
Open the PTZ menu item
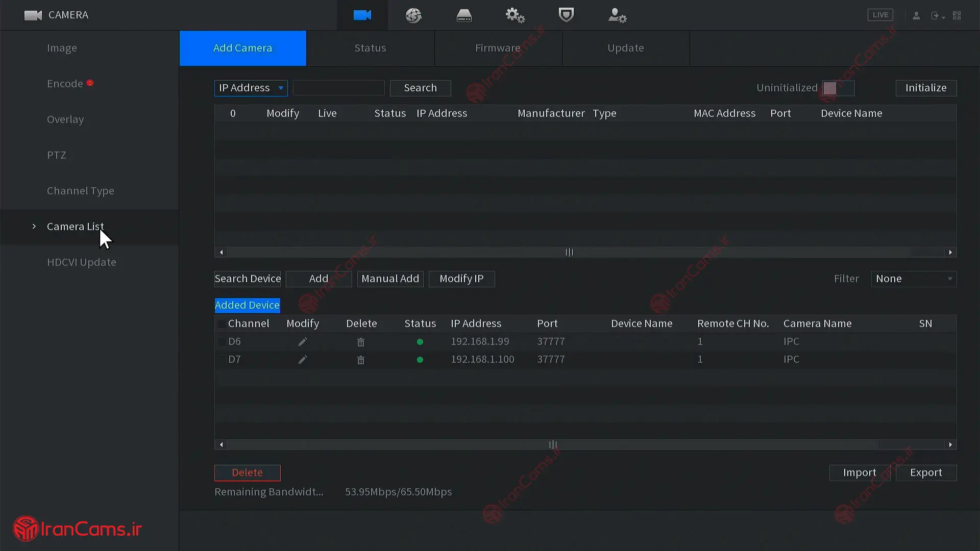pyautogui.click(x=89, y=155)
